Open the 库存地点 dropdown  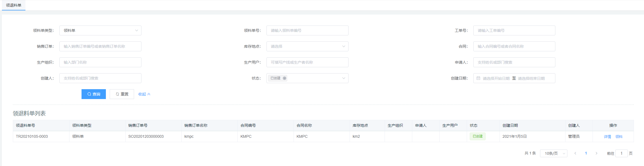pos(307,46)
